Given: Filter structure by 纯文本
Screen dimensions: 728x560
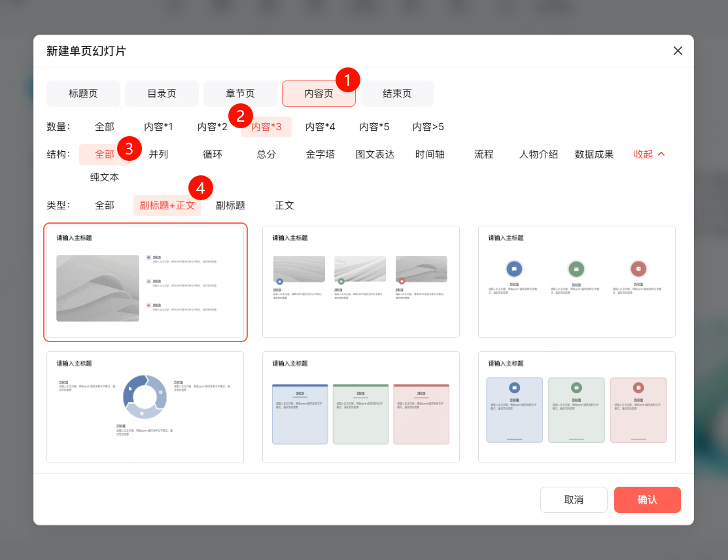Looking at the screenshot, I should pos(105,177).
